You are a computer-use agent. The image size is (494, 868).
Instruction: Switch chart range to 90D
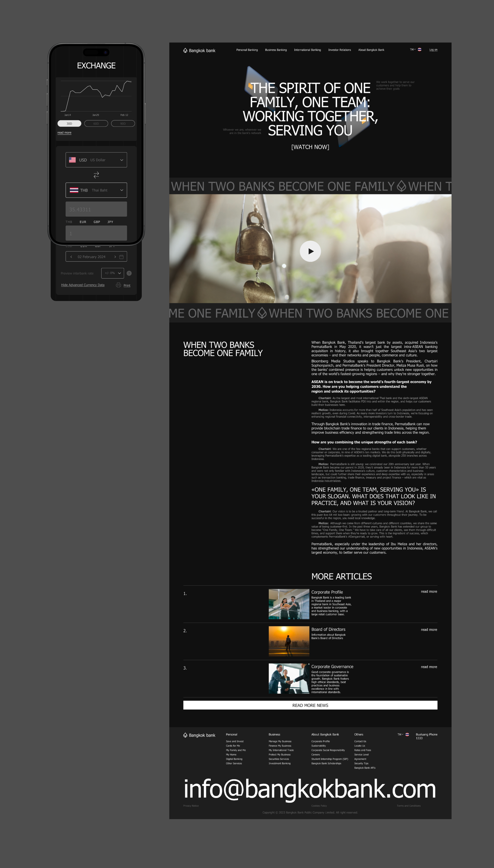123,123
